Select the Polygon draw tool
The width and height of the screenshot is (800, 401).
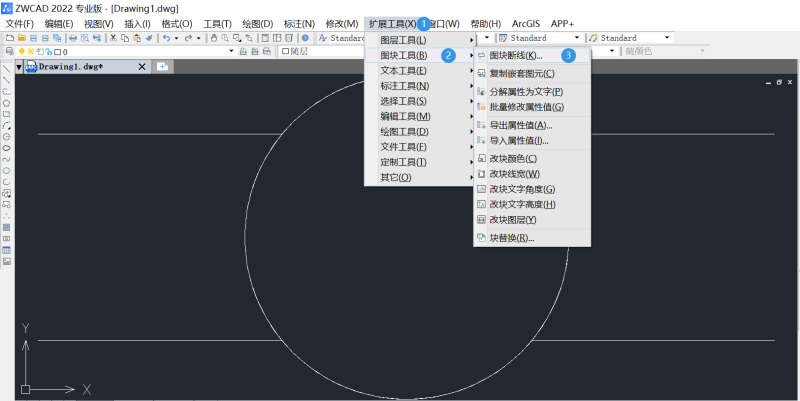tap(7, 102)
